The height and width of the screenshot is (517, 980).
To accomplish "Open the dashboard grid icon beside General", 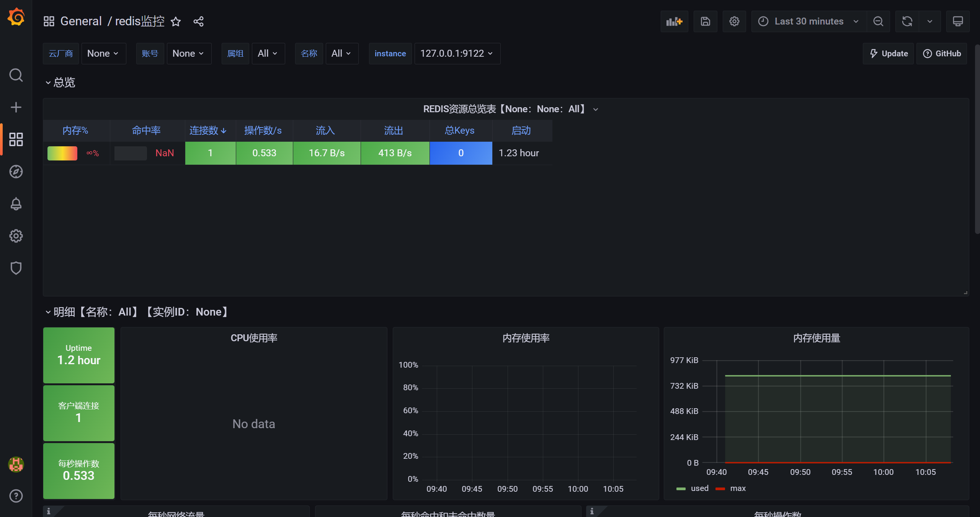I will coord(49,21).
